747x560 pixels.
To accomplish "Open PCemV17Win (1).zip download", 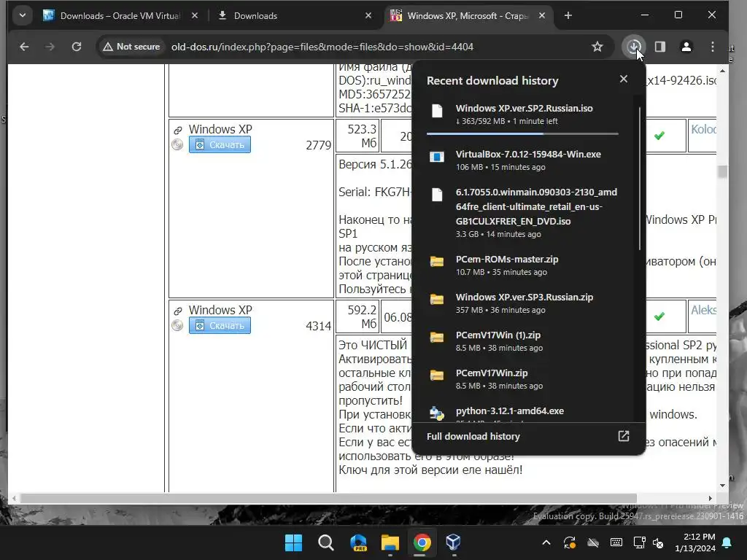I will [524, 341].
